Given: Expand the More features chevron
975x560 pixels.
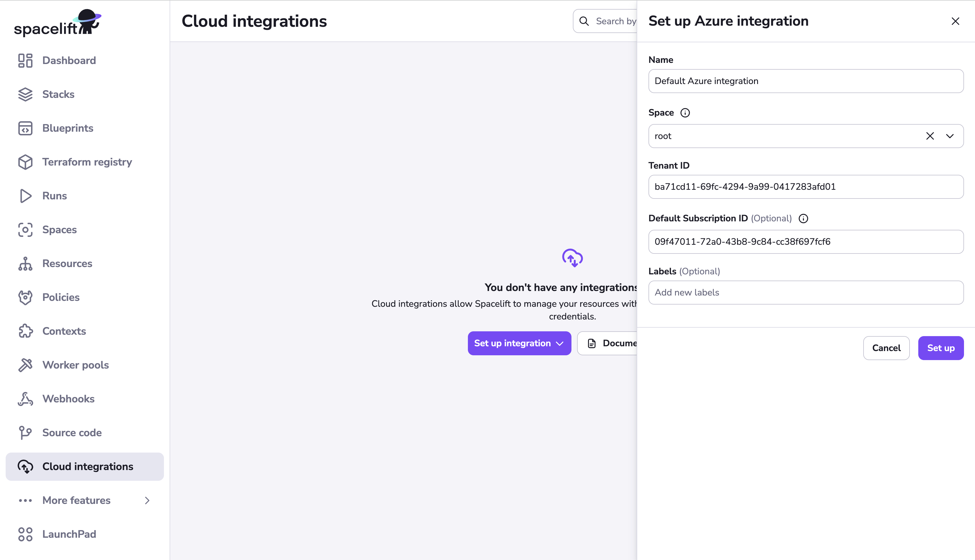Looking at the screenshot, I should 147,501.
